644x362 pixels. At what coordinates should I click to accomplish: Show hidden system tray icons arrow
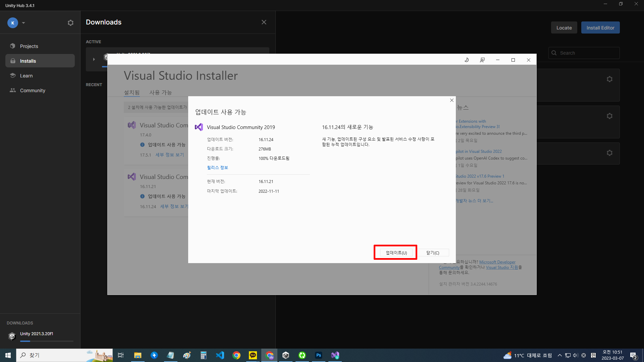pyautogui.click(x=559, y=355)
